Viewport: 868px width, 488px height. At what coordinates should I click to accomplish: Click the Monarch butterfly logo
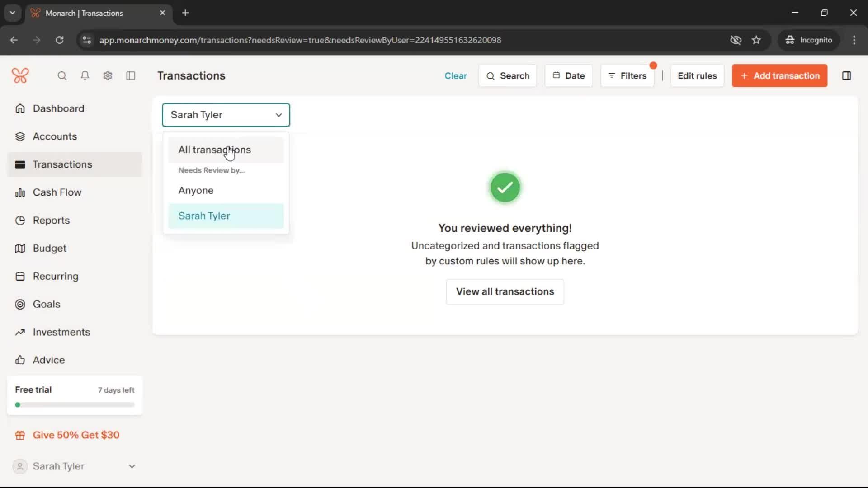(20, 75)
